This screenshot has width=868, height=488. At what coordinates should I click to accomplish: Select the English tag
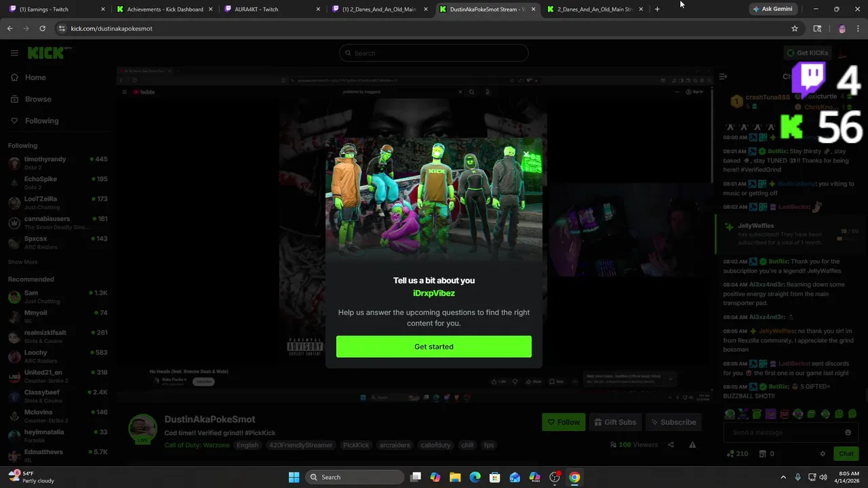248,445
